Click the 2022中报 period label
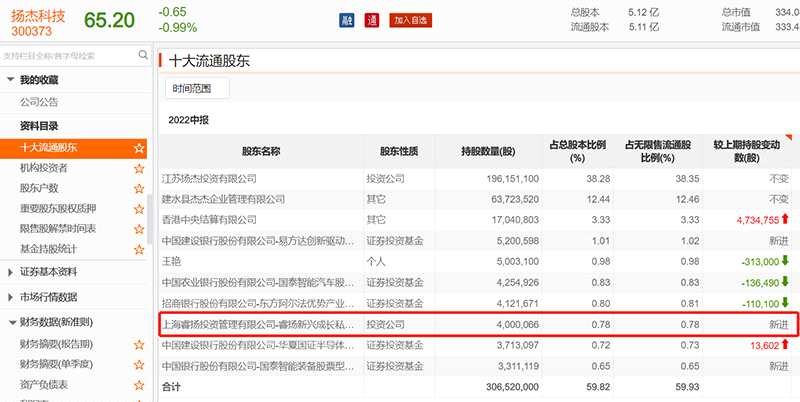 [188, 120]
